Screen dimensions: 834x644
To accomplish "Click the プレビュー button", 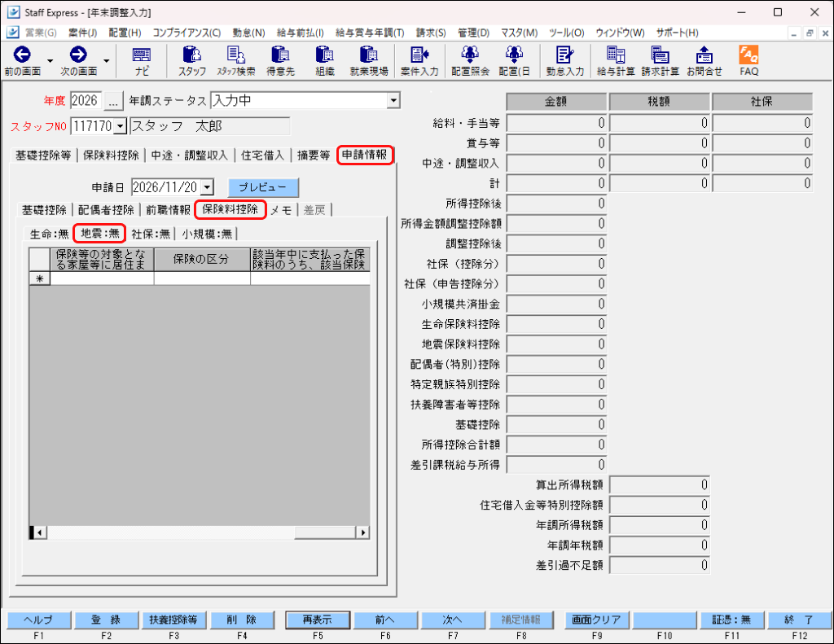I will click(263, 187).
